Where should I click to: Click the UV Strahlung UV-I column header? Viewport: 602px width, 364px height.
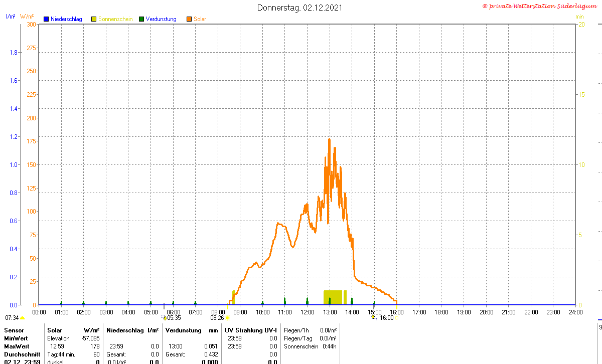250,330
